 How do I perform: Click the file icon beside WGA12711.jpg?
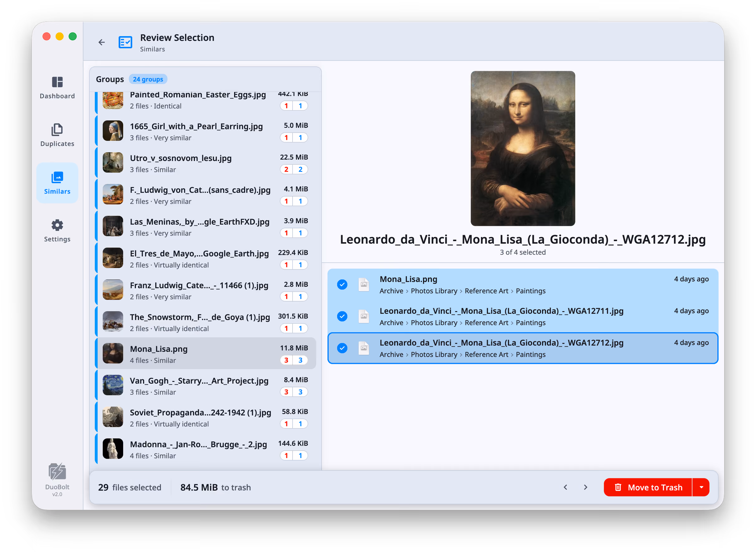coord(364,316)
